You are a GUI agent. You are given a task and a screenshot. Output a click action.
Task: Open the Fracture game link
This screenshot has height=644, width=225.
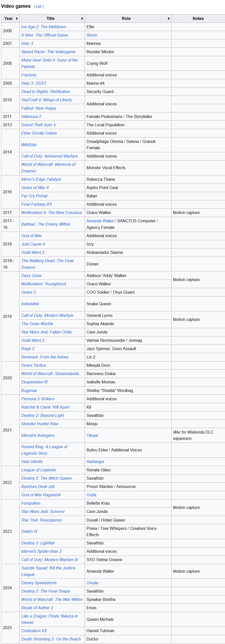29,75
